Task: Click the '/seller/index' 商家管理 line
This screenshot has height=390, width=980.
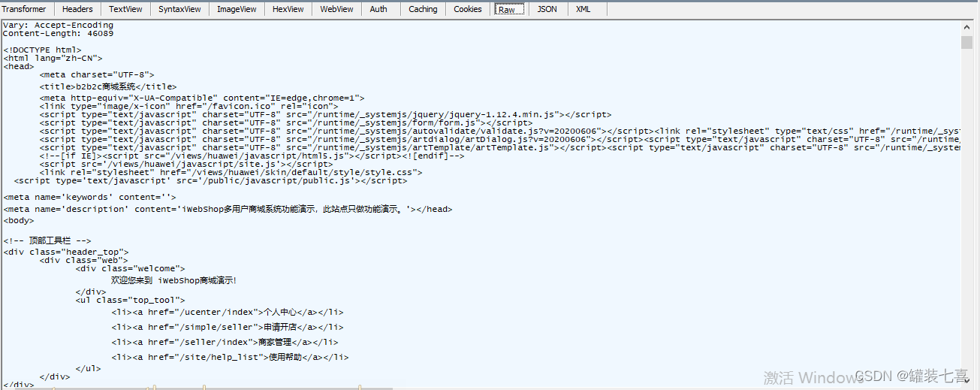Action: (225, 342)
